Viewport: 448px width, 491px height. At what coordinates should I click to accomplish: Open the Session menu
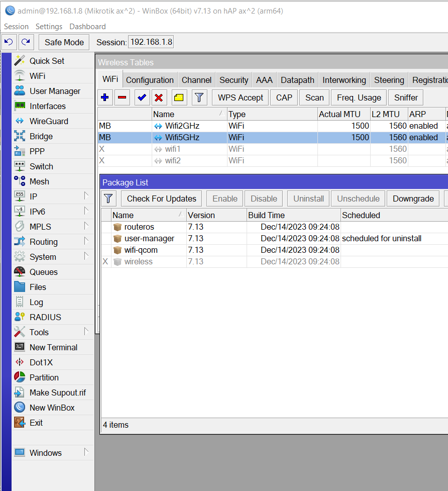[16, 26]
